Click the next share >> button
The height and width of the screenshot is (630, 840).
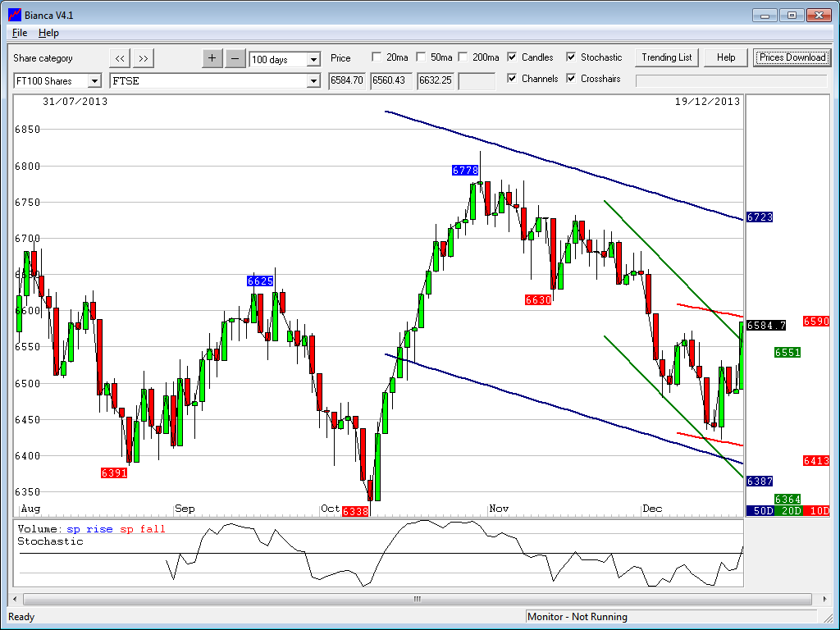[x=144, y=58]
